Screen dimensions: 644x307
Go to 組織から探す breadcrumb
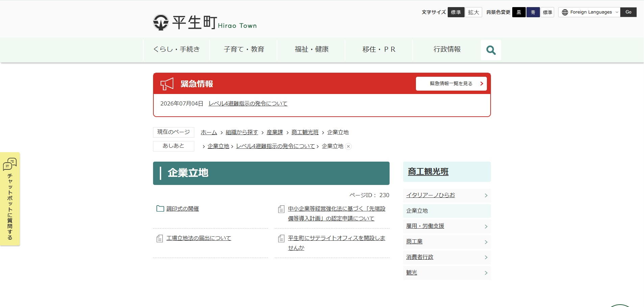click(x=242, y=132)
